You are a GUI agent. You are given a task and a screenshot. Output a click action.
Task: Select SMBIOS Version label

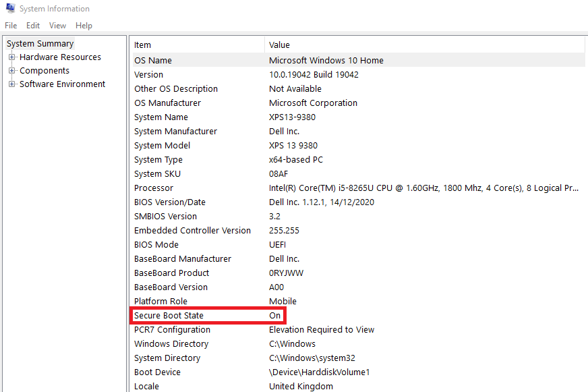[x=165, y=217]
